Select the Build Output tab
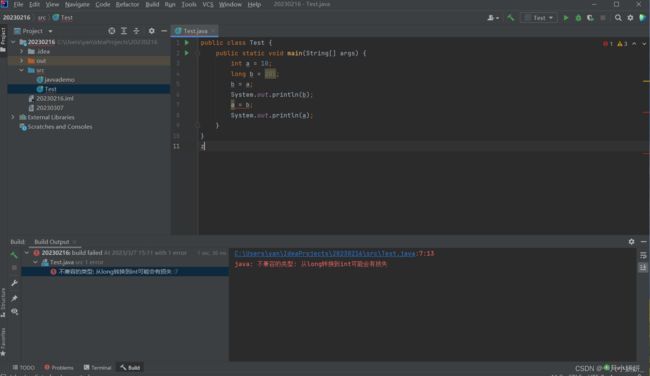This screenshot has width=650, height=376. click(x=52, y=242)
